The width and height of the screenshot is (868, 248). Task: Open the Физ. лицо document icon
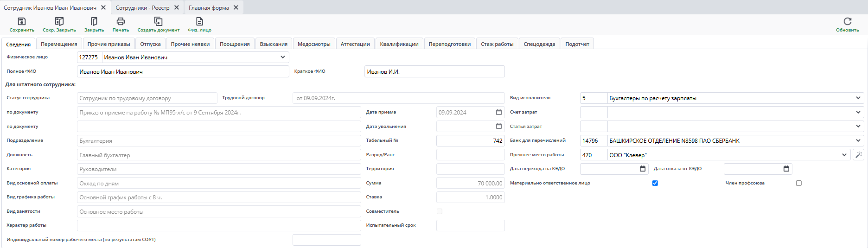click(199, 21)
